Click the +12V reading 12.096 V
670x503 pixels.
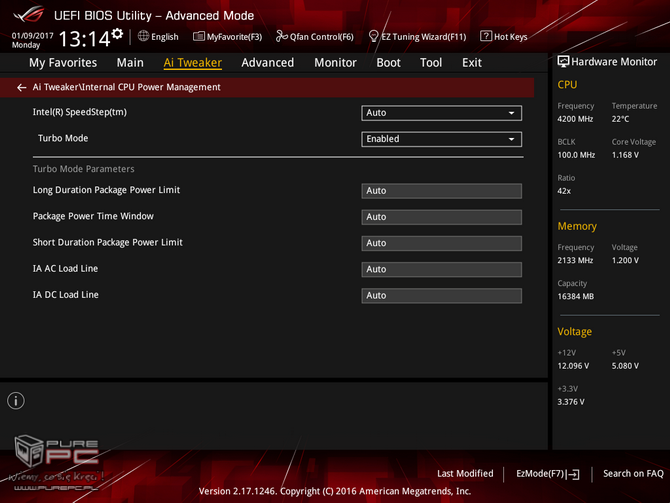(573, 366)
